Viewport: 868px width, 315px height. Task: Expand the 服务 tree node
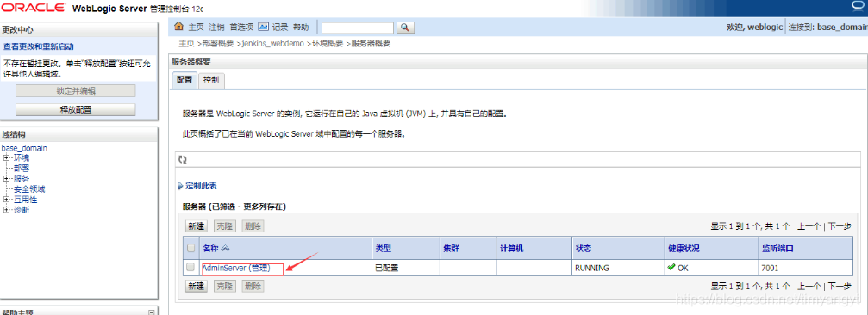click(x=7, y=178)
